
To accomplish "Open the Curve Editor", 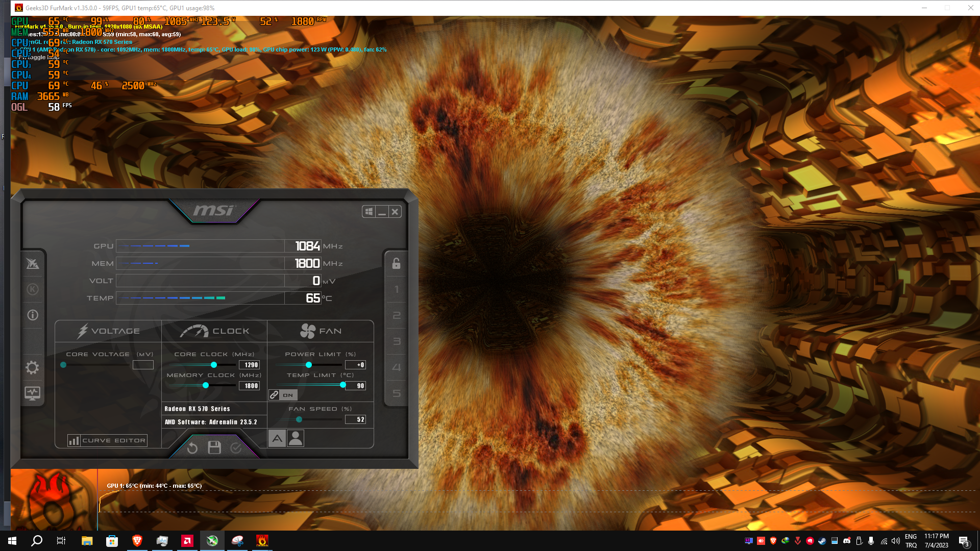I will click(107, 440).
